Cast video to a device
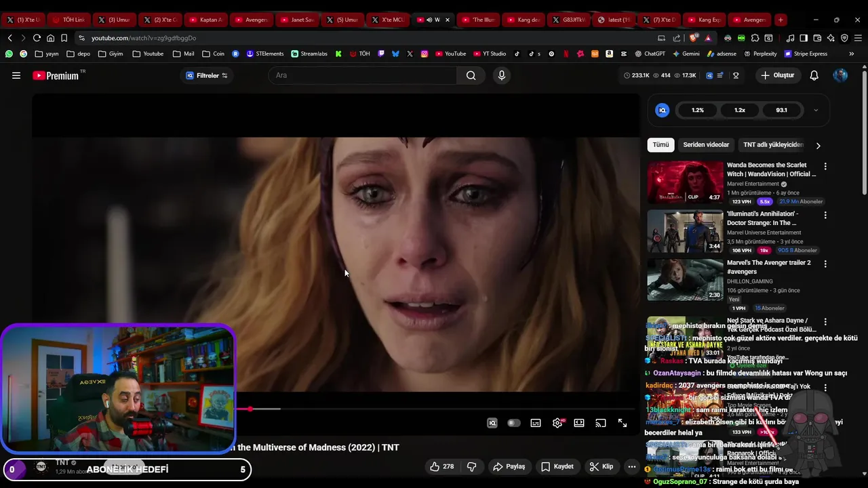The height and width of the screenshot is (488, 868). tap(601, 423)
